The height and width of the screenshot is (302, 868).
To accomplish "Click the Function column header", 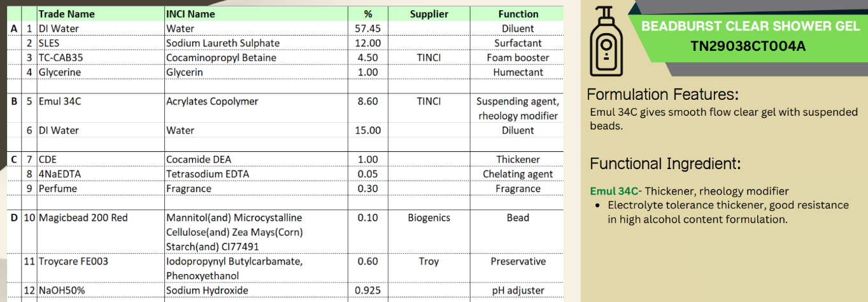I will 518,14.
